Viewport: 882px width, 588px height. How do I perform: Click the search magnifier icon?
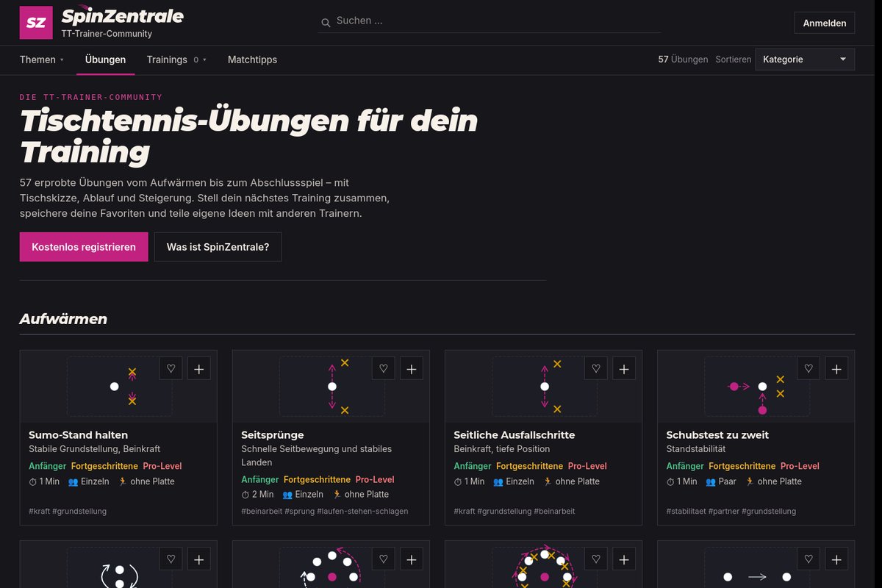tap(326, 23)
